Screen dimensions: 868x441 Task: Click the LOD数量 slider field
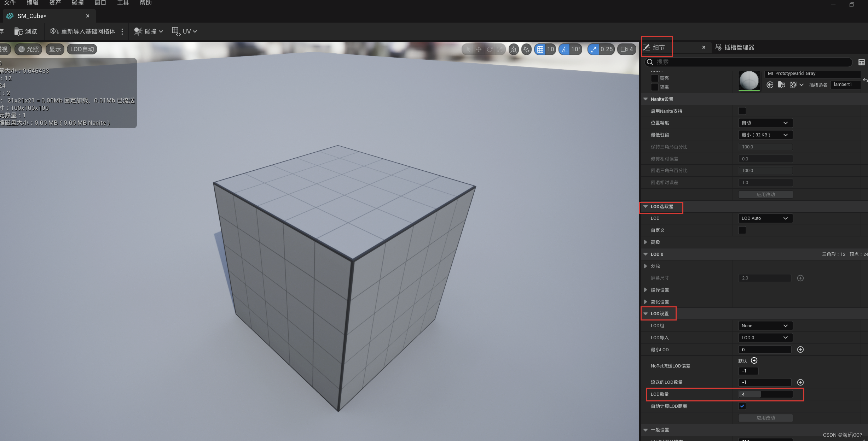[x=765, y=394]
